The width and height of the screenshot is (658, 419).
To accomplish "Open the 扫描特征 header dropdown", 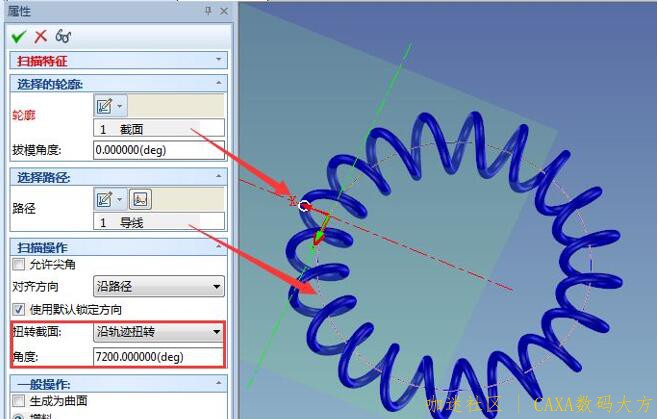I will pos(218,60).
